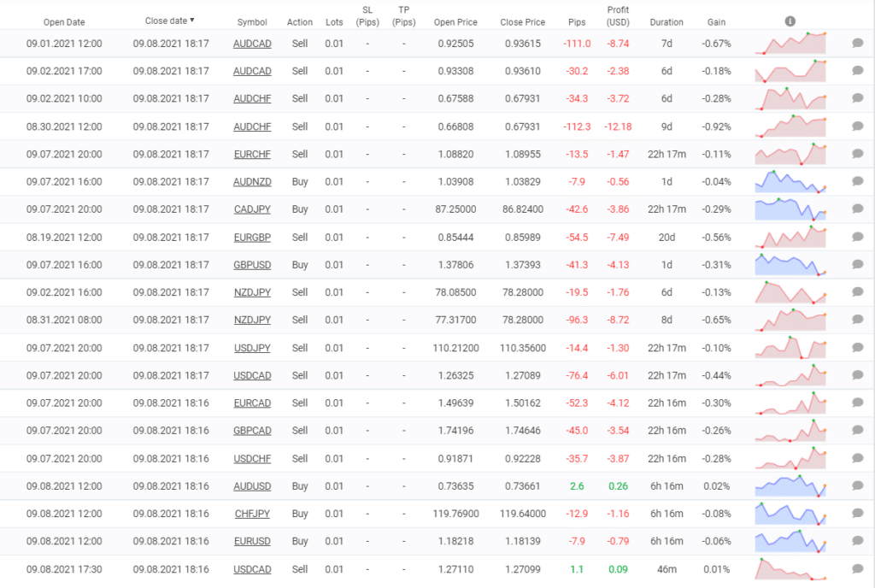
Task: Sort by Close date column header
Action: 169,21
